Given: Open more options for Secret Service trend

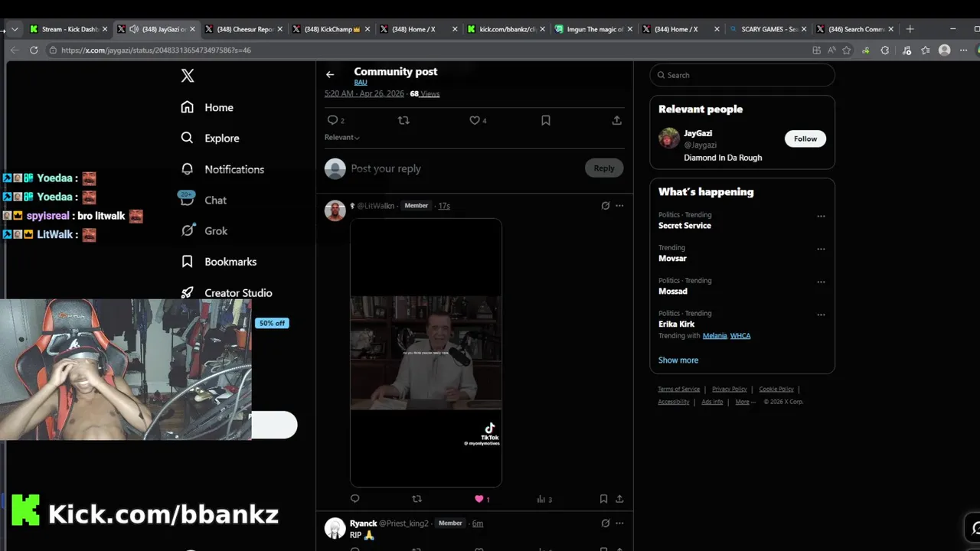Looking at the screenshot, I should 821,216.
